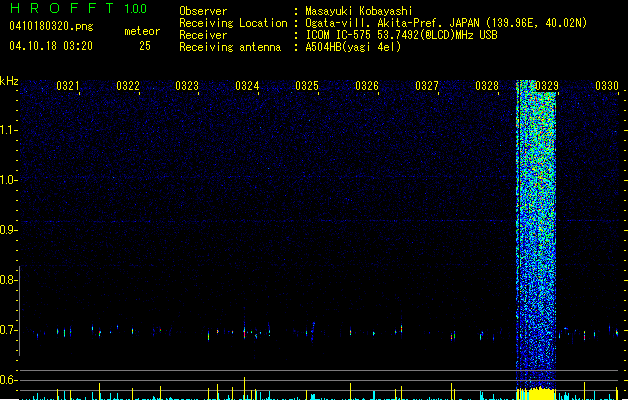Click the 0328 time marker
The width and height of the screenshot is (629, 400).
pyautogui.click(x=487, y=85)
